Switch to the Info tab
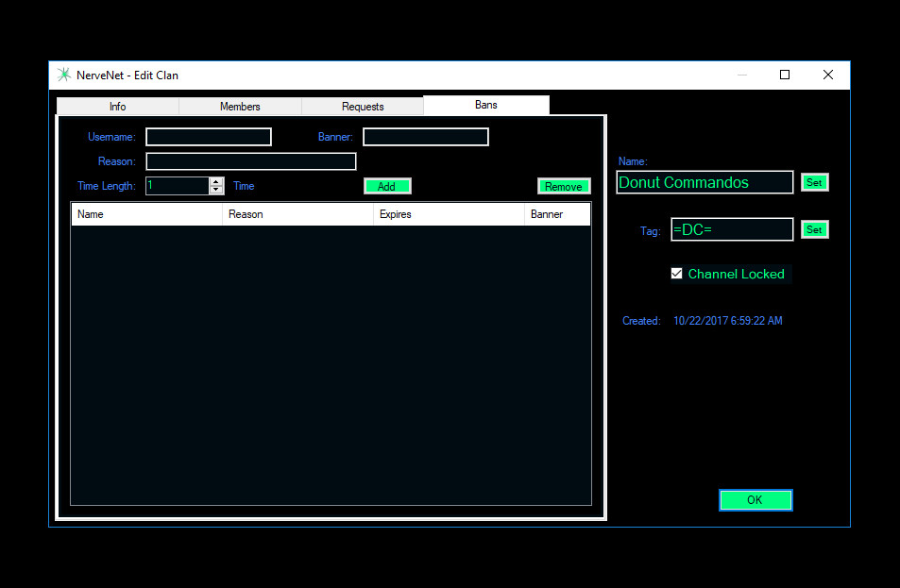The height and width of the screenshot is (588, 900). [x=118, y=107]
